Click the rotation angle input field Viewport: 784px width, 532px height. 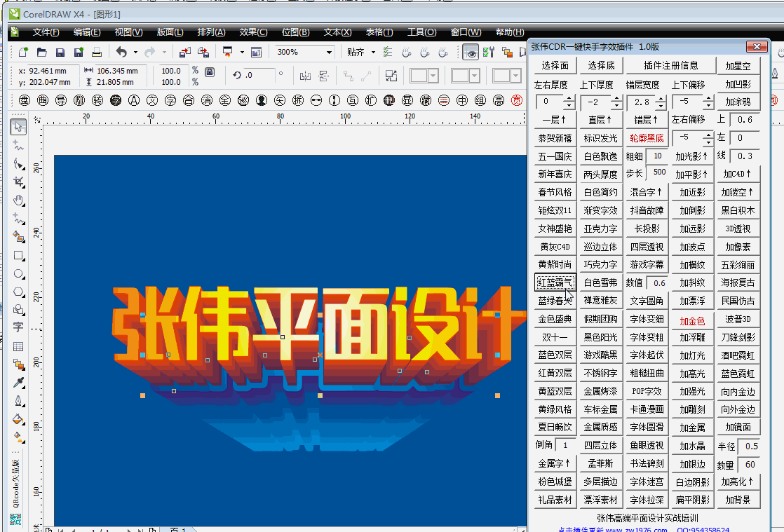(x=259, y=76)
